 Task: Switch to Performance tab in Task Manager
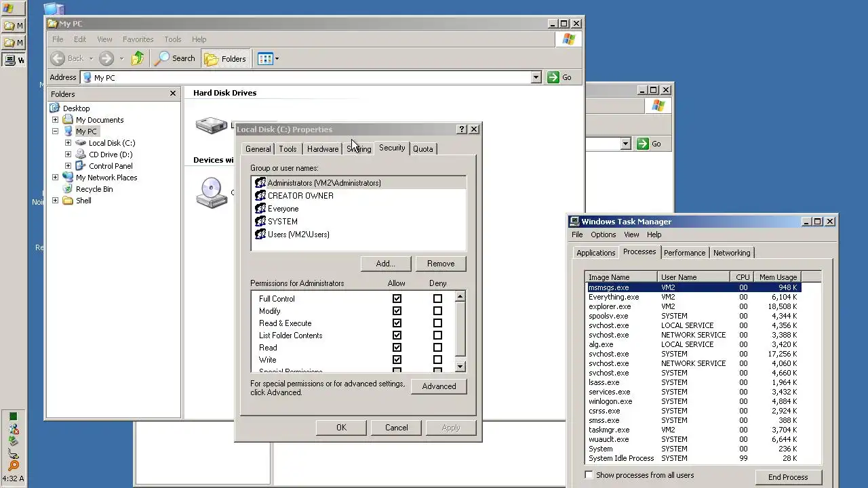(x=684, y=253)
